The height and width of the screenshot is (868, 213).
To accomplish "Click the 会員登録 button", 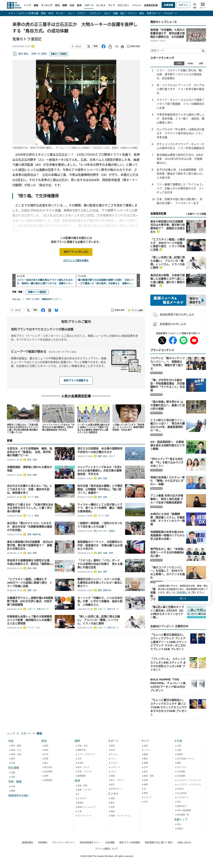I will [168, 5].
